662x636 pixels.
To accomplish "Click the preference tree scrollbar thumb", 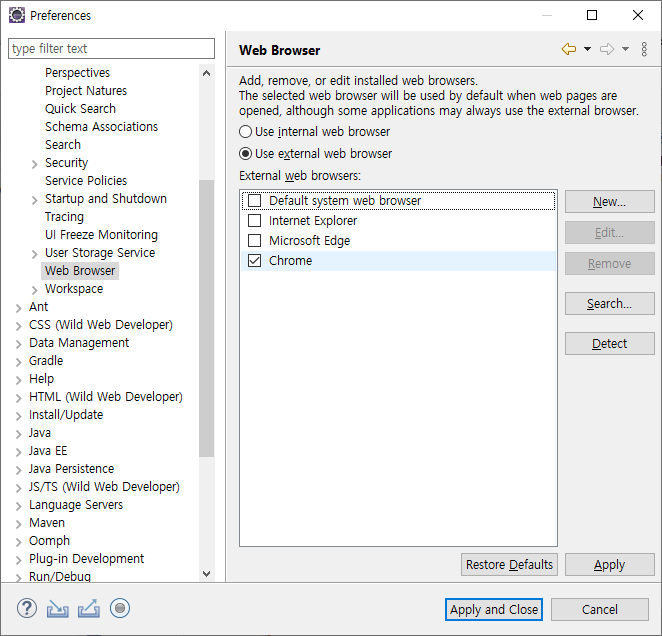I will tap(206, 318).
